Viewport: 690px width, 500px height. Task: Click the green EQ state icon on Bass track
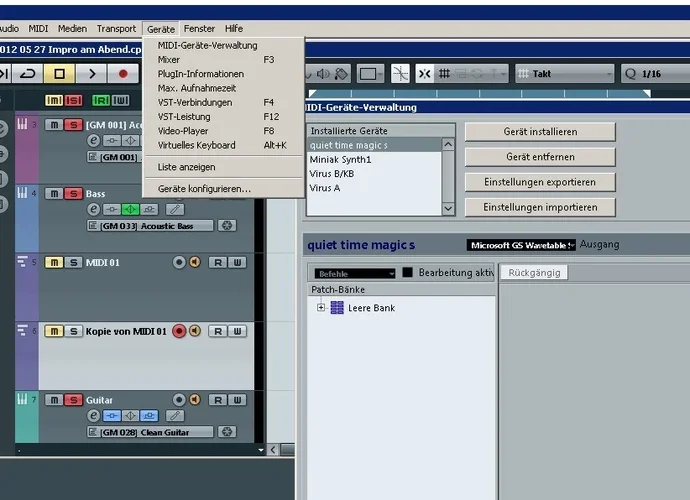pos(131,210)
